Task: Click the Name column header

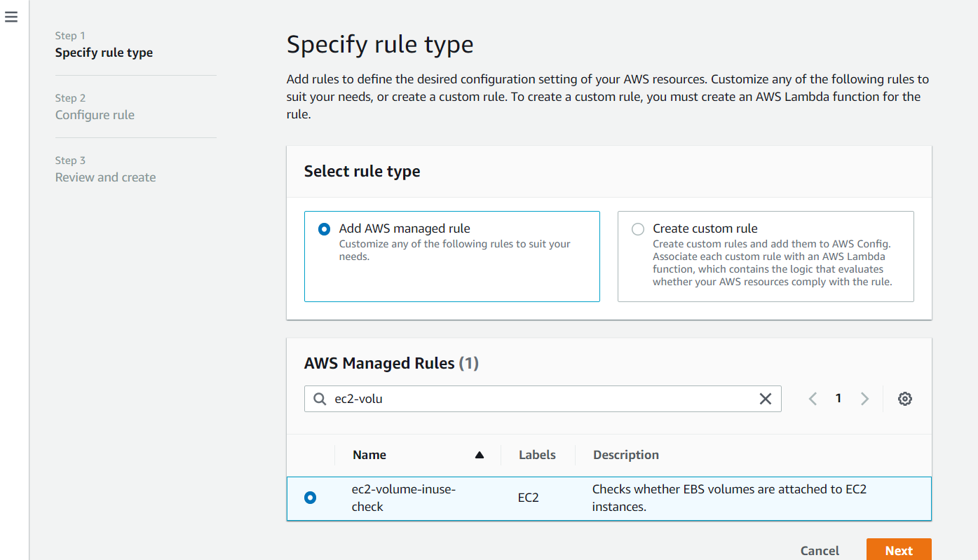Action: pos(369,455)
